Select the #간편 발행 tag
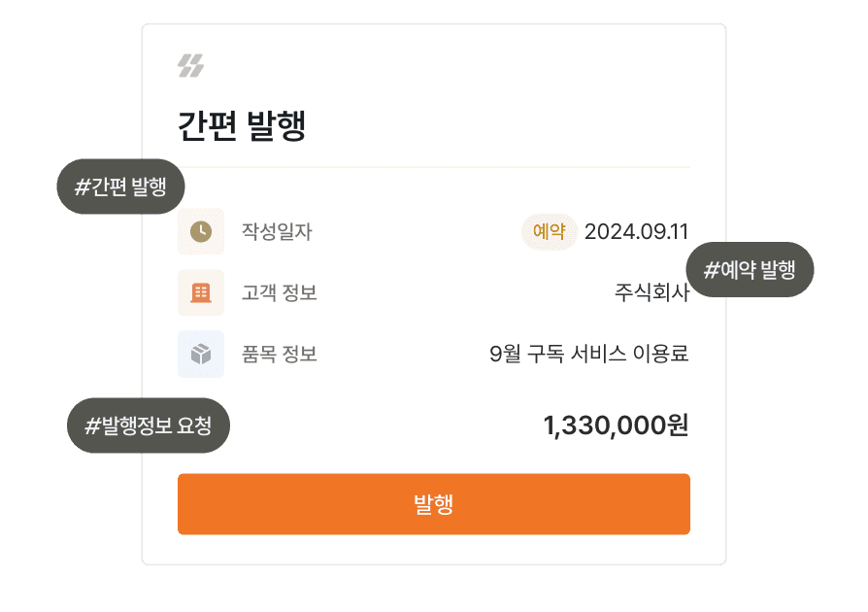 pos(120,187)
